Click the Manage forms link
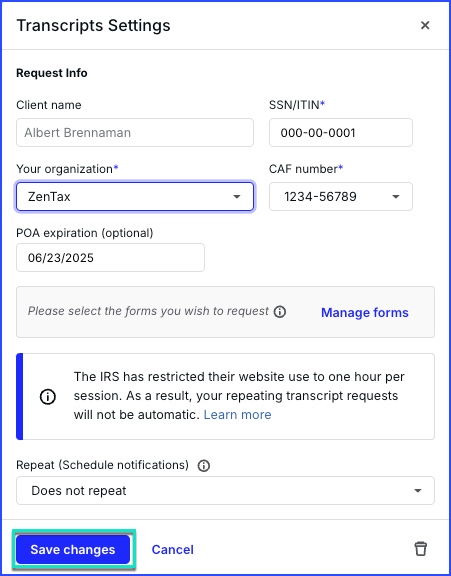The image size is (451, 576). tap(365, 312)
